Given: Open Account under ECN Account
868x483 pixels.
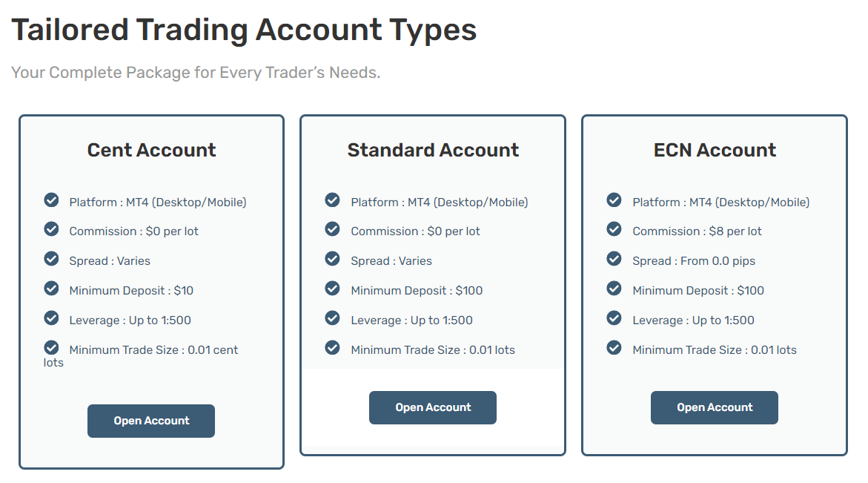Looking at the screenshot, I should [715, 407].
